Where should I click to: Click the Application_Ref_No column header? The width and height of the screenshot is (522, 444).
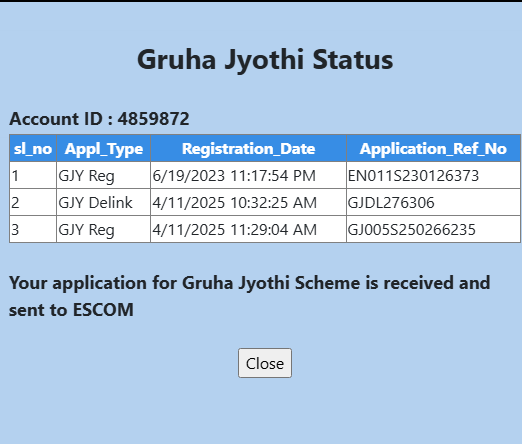(x=433, y=148)
